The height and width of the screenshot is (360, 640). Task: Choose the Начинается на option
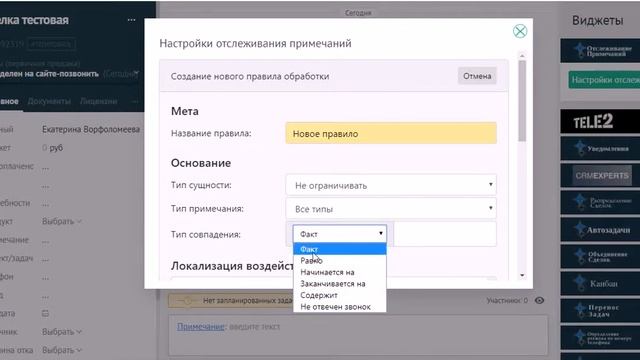[x=340, y=272]
